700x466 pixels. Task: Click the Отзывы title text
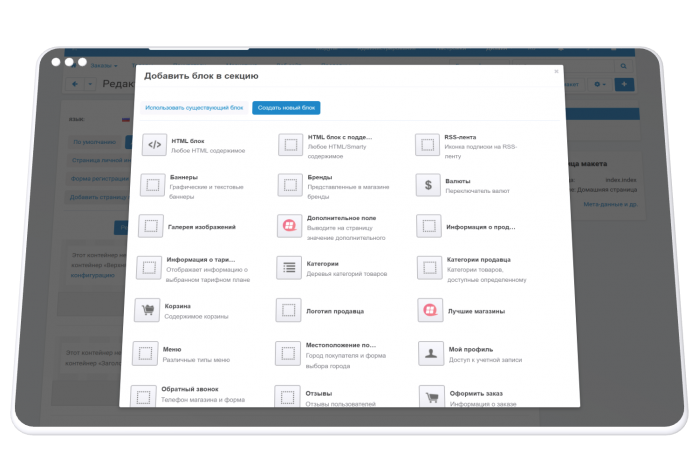[319, 393]
